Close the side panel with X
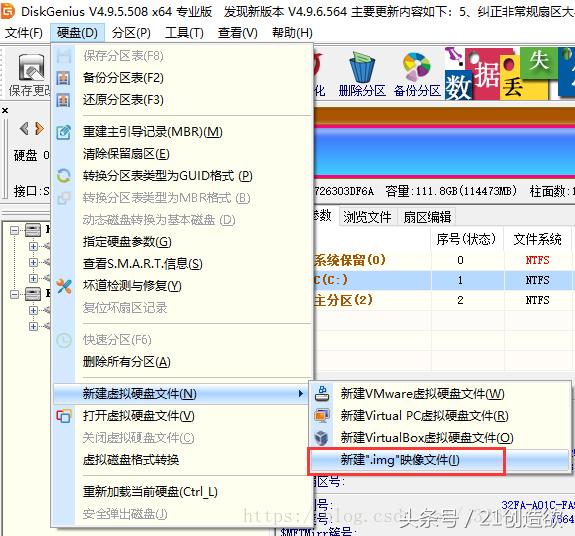 (x=5, y=110)
